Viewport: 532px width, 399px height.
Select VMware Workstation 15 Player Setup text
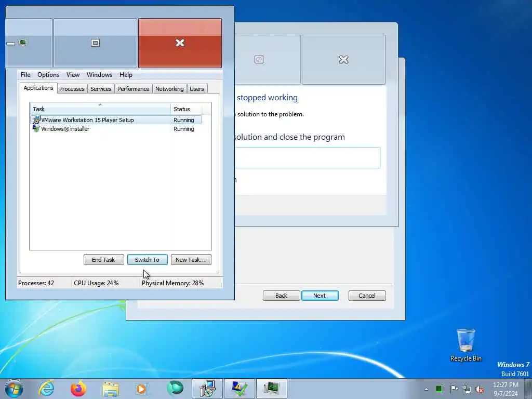(87, 120)
